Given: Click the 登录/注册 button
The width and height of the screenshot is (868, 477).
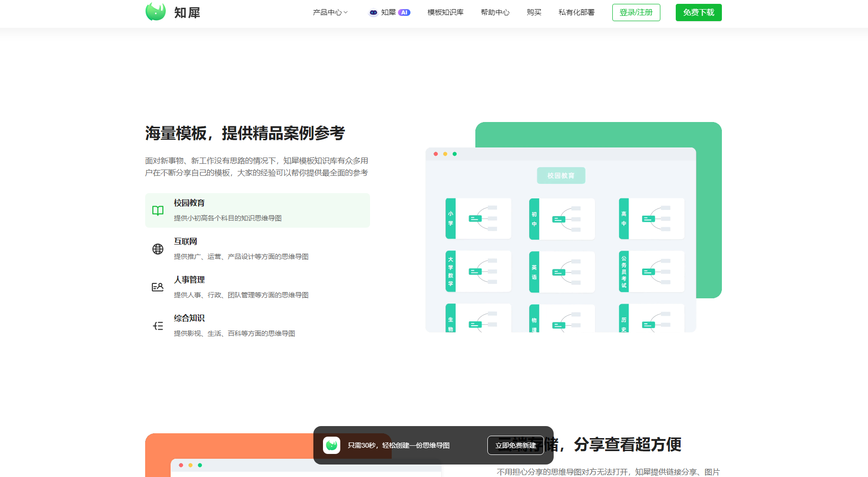Looking at the screenshot, I should tap(636, 12).
